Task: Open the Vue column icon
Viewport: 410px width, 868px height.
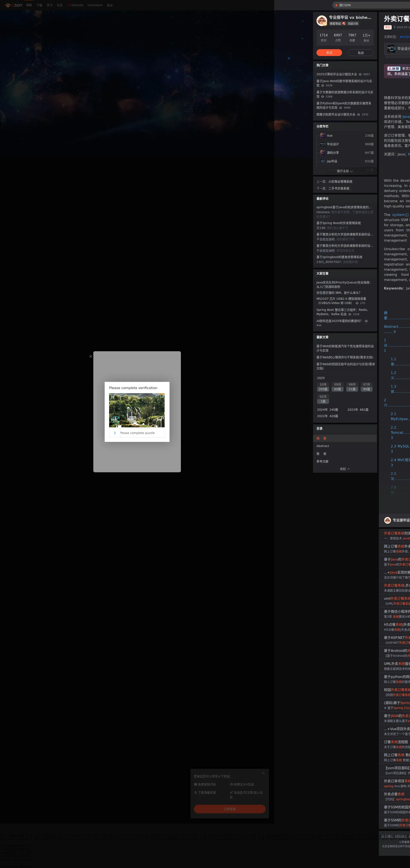Action: pos(322,136)
